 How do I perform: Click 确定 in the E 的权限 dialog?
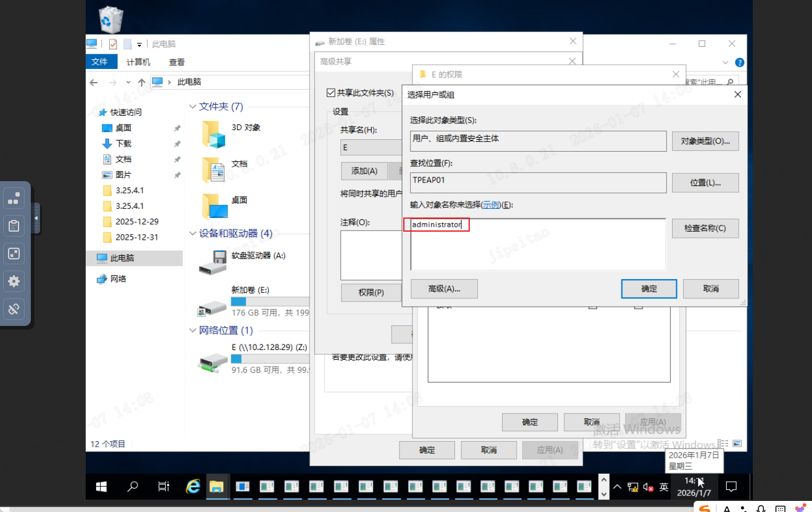tap(530, 422)
